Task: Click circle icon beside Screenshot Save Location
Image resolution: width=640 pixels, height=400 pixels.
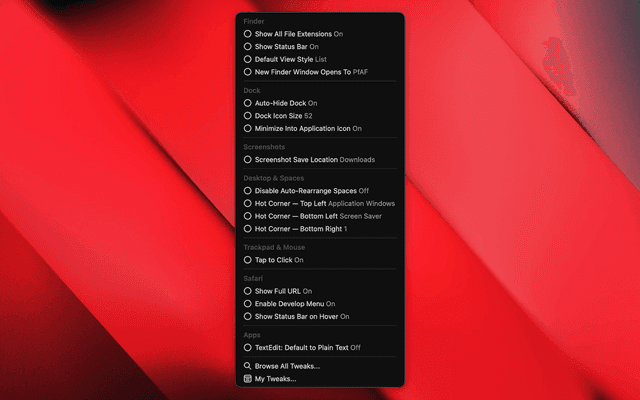Action: click(x=248, y=159)
